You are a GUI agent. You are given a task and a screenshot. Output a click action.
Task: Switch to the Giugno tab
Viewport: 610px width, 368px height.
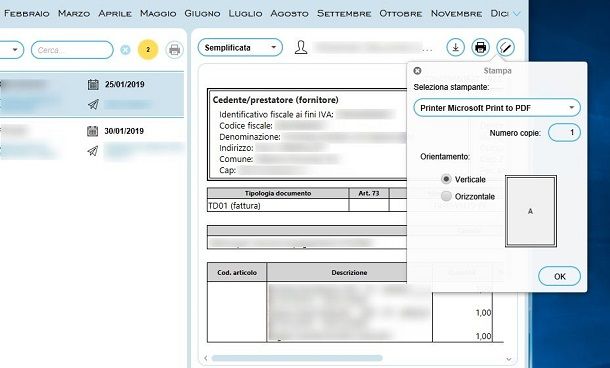coord(202,14)
